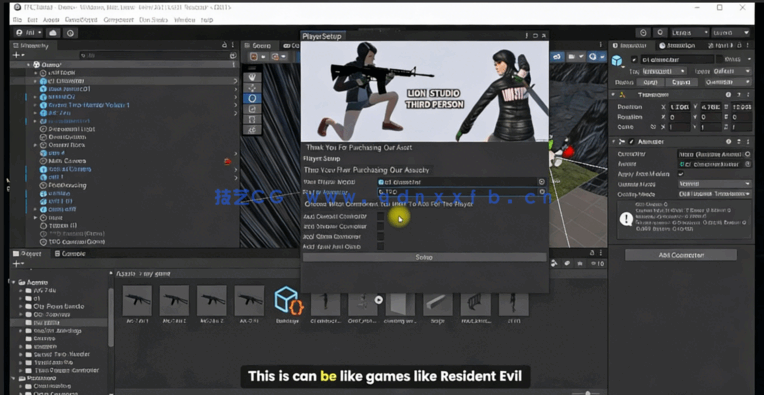764x395 pixels.
Task: Click Project folder tree scrollbar
Action: click(x=111, y=317)
